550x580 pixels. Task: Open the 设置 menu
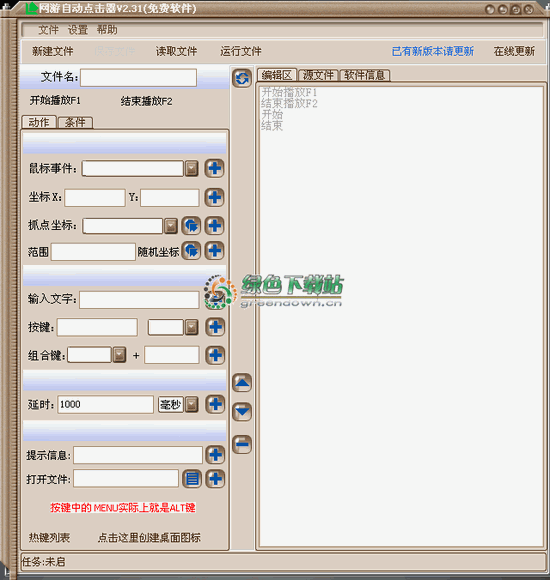pyautogui.click(x=78, y=30)
